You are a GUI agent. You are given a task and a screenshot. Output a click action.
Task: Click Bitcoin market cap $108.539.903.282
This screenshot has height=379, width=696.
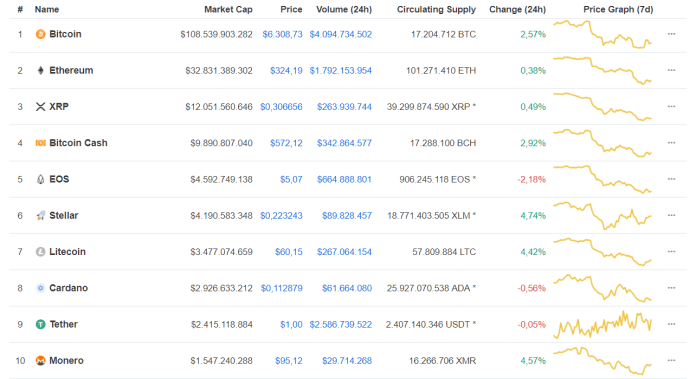(x=216, y=34)
